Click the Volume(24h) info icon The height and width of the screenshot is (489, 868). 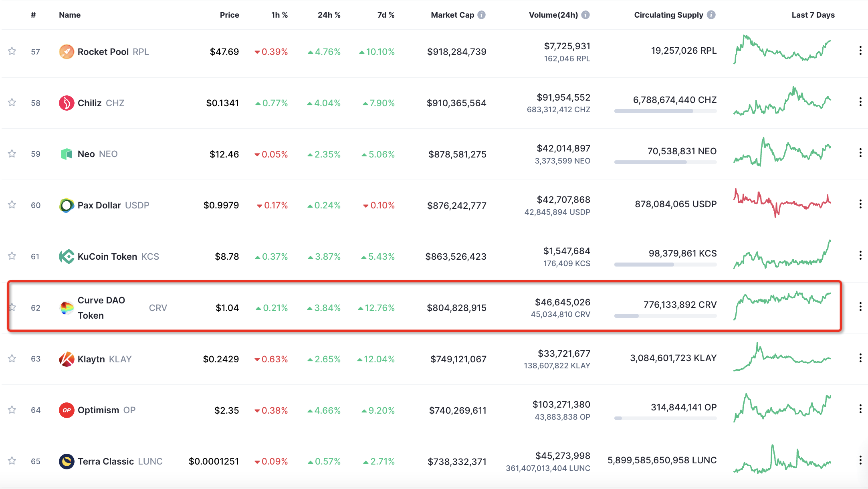pos(585,15)
